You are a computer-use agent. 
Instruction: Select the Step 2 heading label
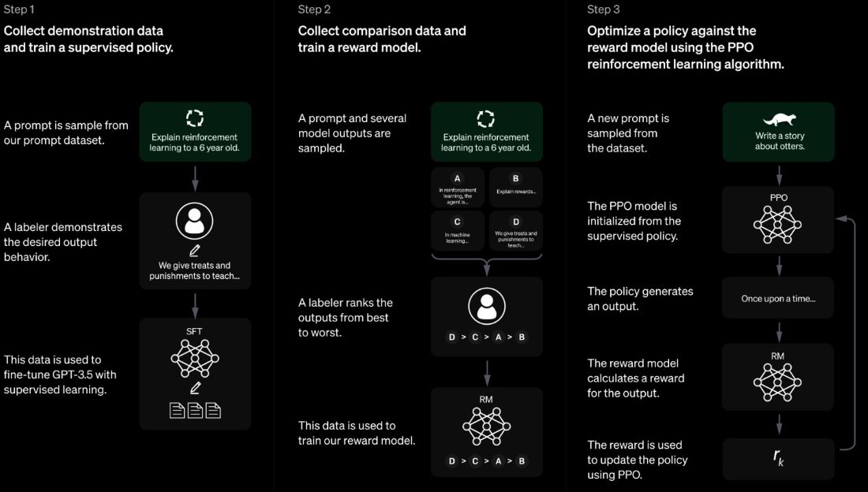pos(314,9)
